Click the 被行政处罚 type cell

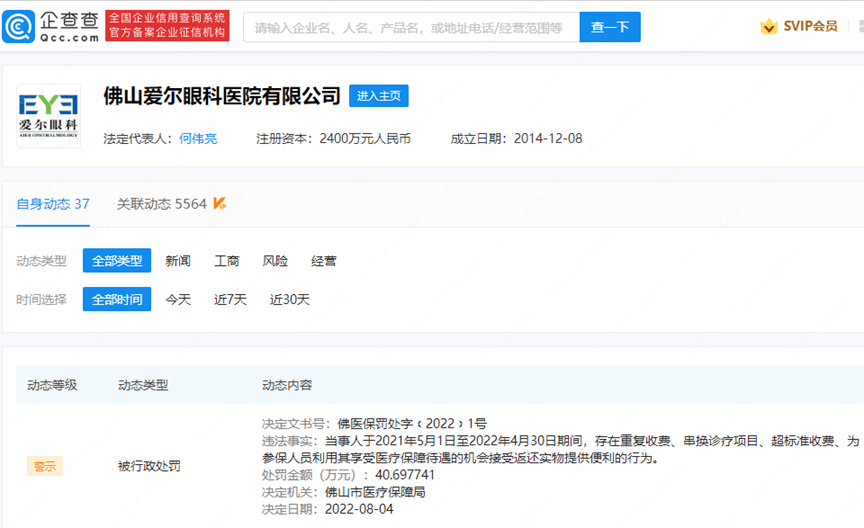click(x=149, y=466)
